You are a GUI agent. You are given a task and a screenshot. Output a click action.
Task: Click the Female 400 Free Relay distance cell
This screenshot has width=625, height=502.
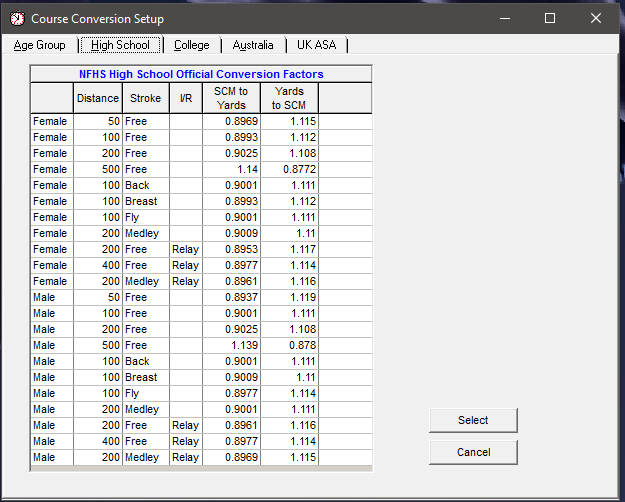[98, 265]
